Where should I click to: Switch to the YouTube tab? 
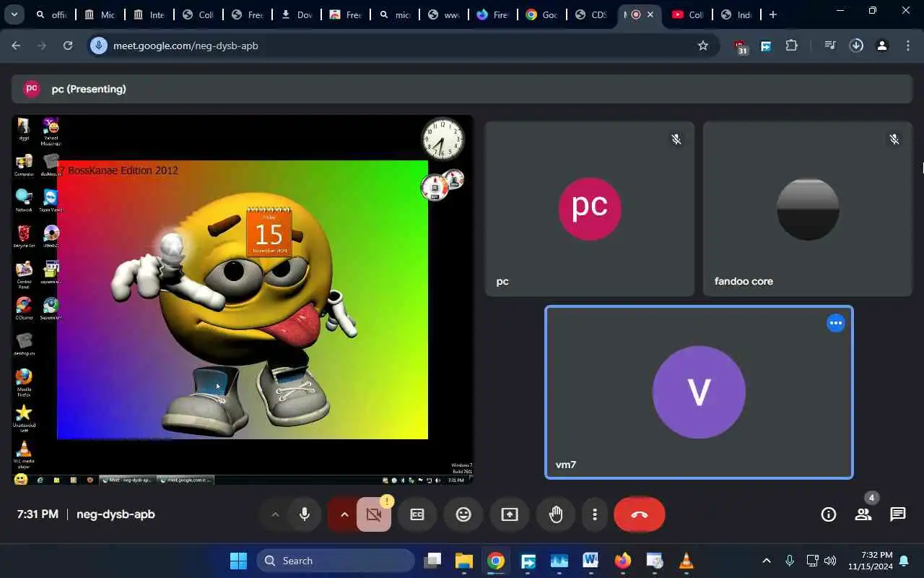tap(687, 14)
